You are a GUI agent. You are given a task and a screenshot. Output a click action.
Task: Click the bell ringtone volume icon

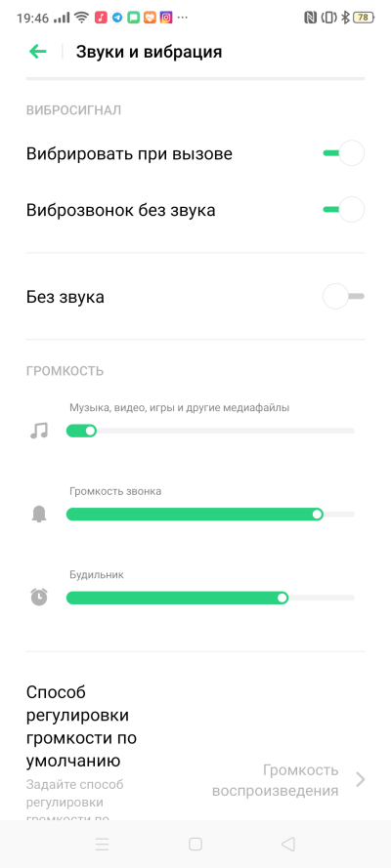click(x=39, y=515)
